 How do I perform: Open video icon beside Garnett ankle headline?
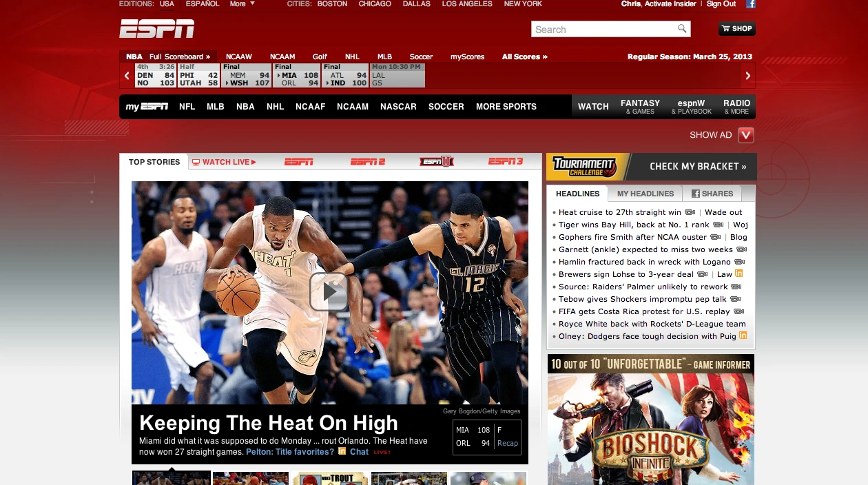pos(741,249)
